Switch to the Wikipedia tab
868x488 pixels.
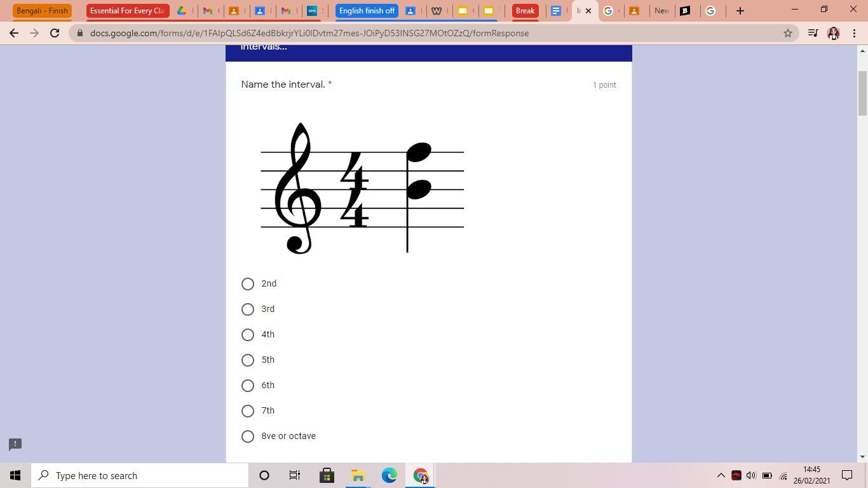[437, 11]
